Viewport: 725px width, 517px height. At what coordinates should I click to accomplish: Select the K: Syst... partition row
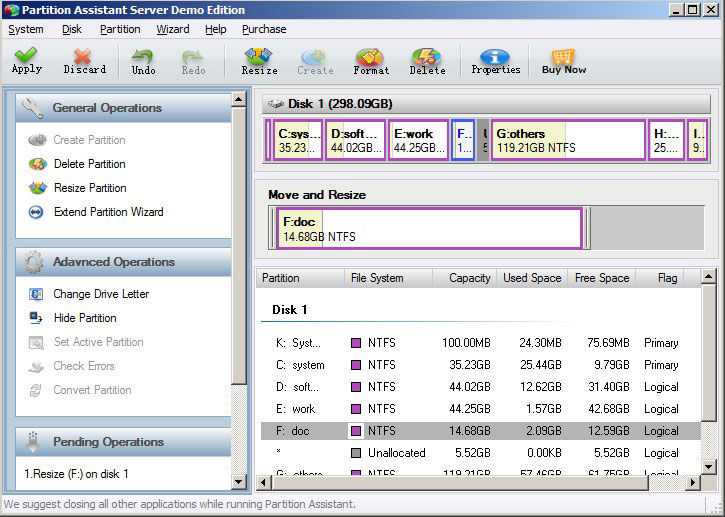coord(481,343)
